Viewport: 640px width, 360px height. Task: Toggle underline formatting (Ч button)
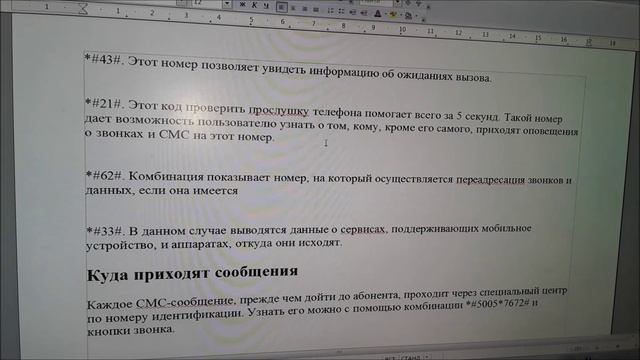267,6
